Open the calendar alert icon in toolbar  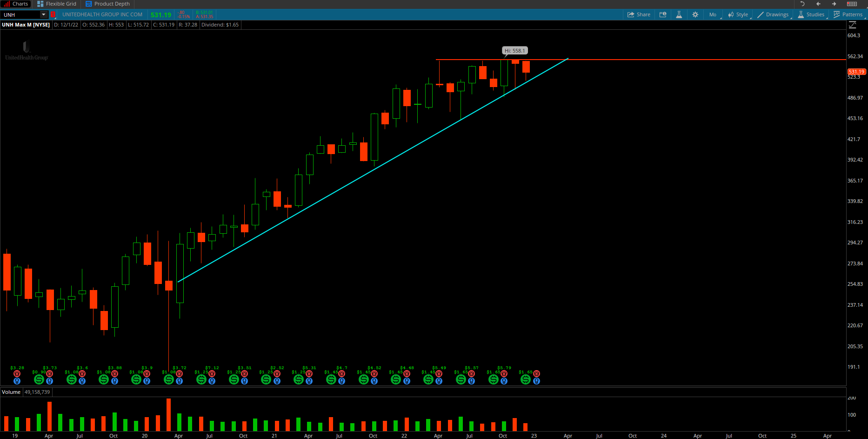tap(663, 14)
